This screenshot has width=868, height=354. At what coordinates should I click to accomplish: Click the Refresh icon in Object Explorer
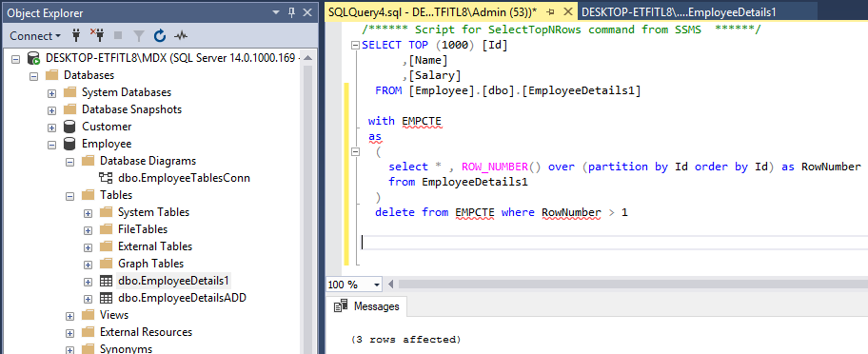pos(160,36)
